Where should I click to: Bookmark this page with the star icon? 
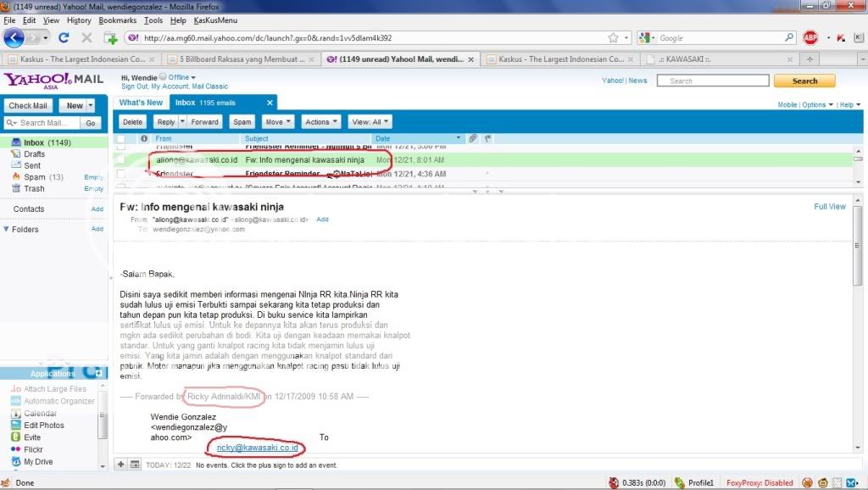(x=613, y=37)
